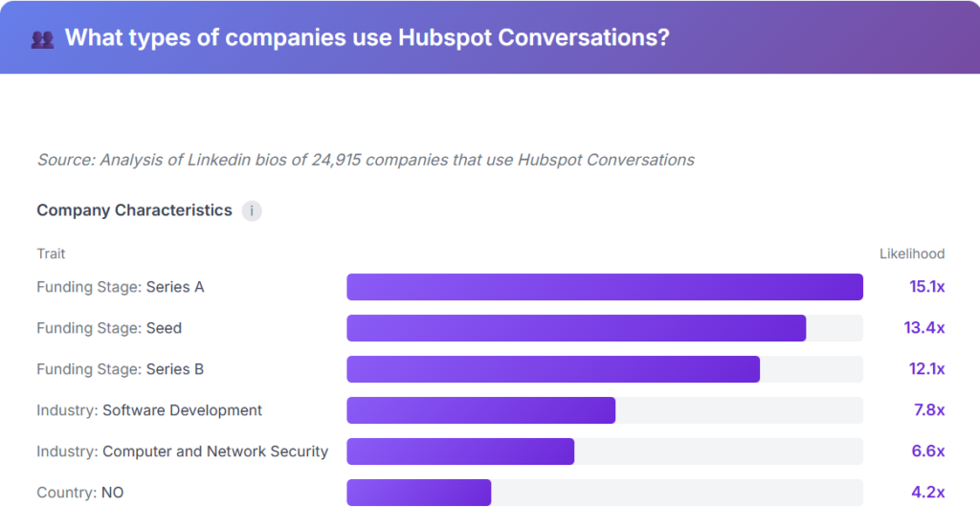980x527 pixels.
Task: Select the Country: NO trait label
Action: click(80, 493)
